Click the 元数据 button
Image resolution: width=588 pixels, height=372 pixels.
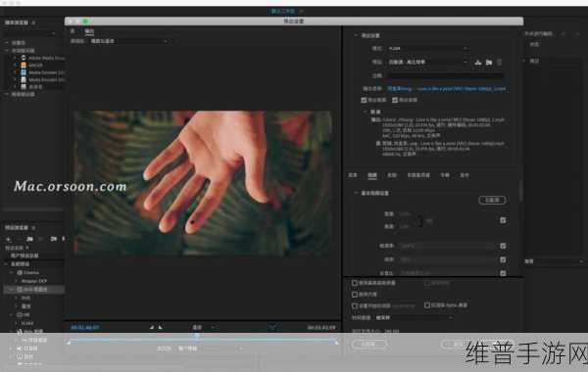click(x=369, y=344)
